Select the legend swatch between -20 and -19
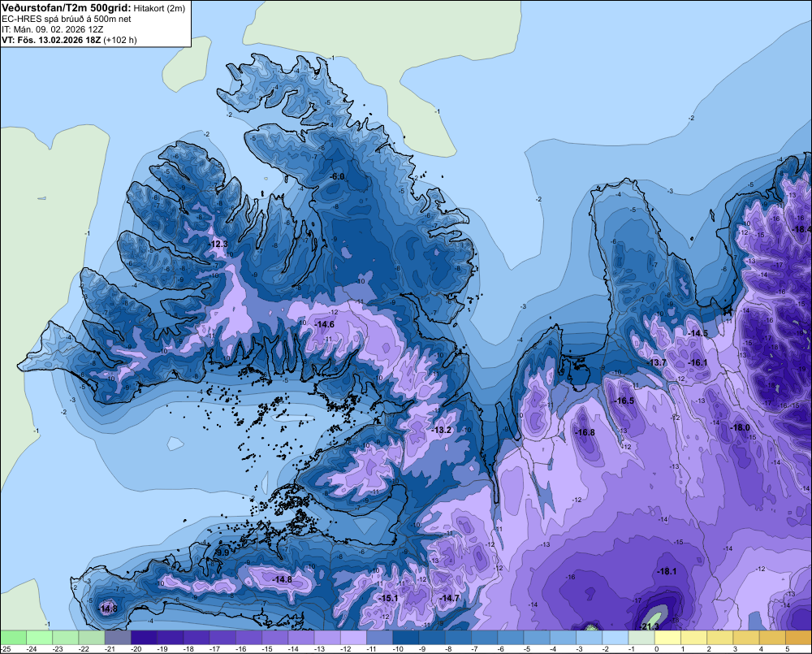 tap(144, 637)
